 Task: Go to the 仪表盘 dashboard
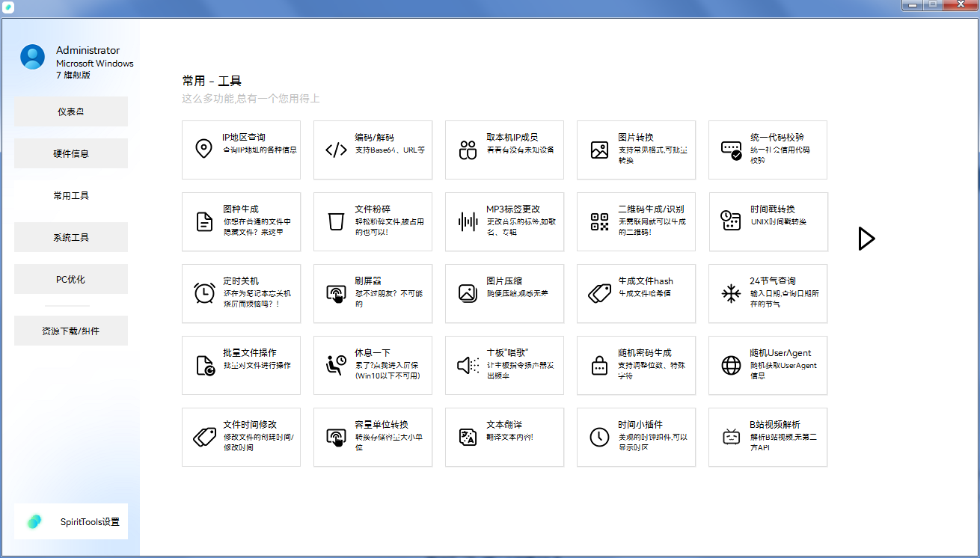71,111
